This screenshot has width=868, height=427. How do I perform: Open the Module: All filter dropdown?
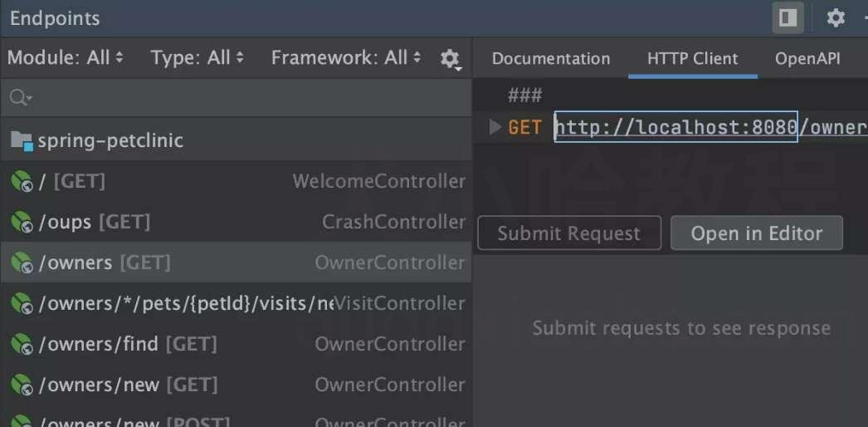click(x=66, y=57)
